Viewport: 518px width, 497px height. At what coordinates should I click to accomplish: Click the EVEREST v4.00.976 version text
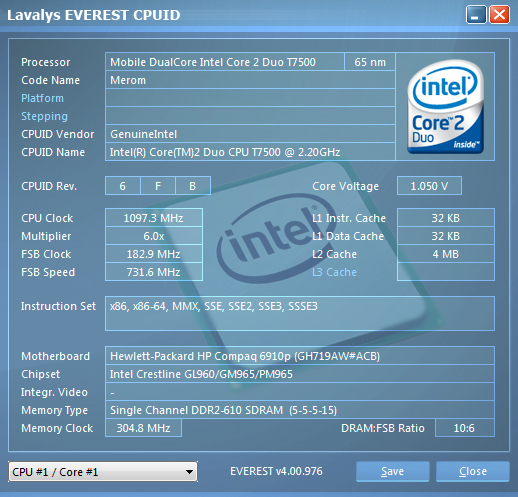tap(276, 471)
